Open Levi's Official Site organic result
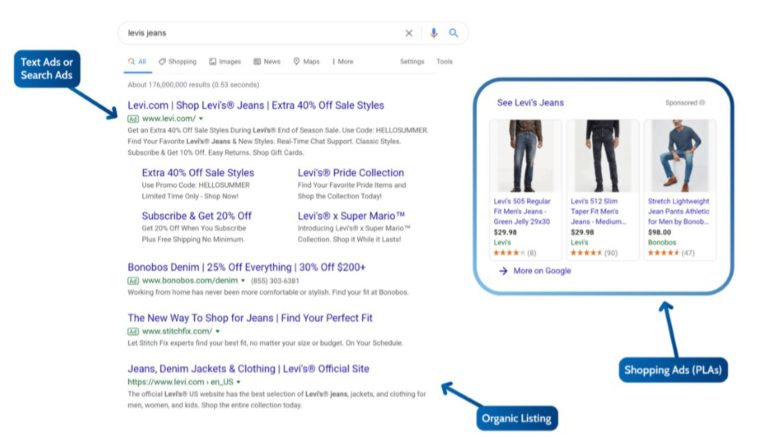The height and width of the screenshot is (437, 768). coord(248,369)
